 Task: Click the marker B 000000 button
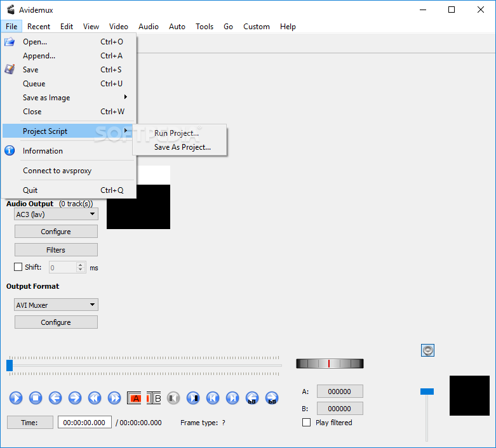tap(340, 409)
